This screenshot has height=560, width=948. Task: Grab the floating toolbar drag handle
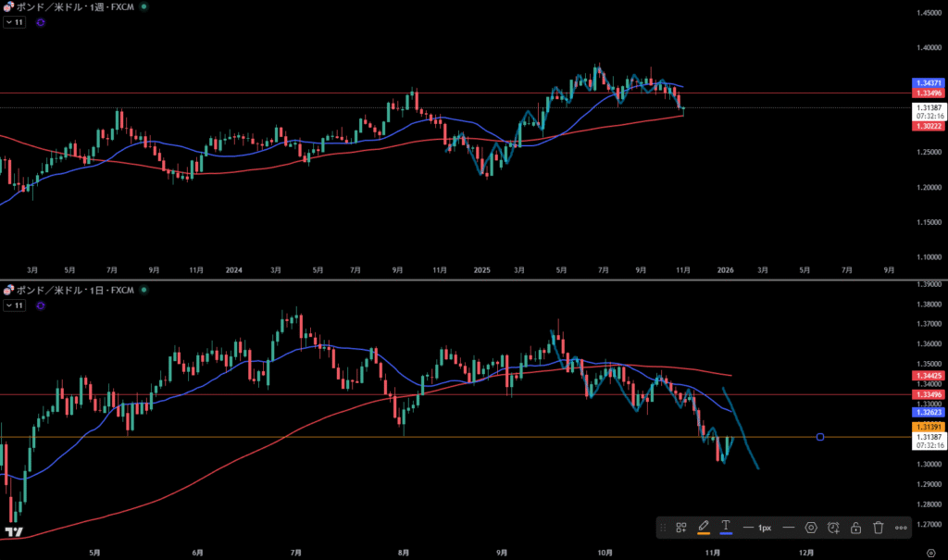click(x=663, y=528)
